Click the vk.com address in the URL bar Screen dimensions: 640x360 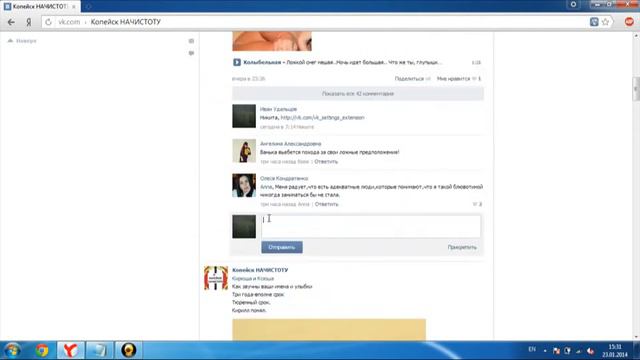[69, 22]
